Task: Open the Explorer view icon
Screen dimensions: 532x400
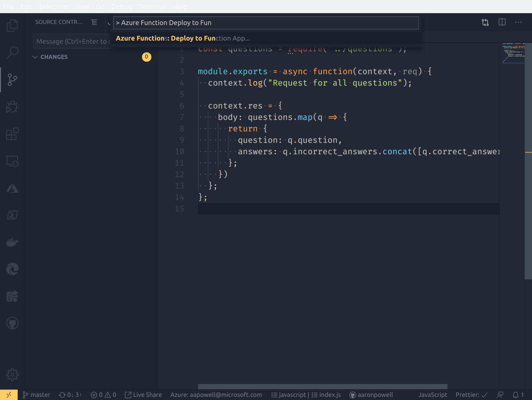Action: [12, 26]
